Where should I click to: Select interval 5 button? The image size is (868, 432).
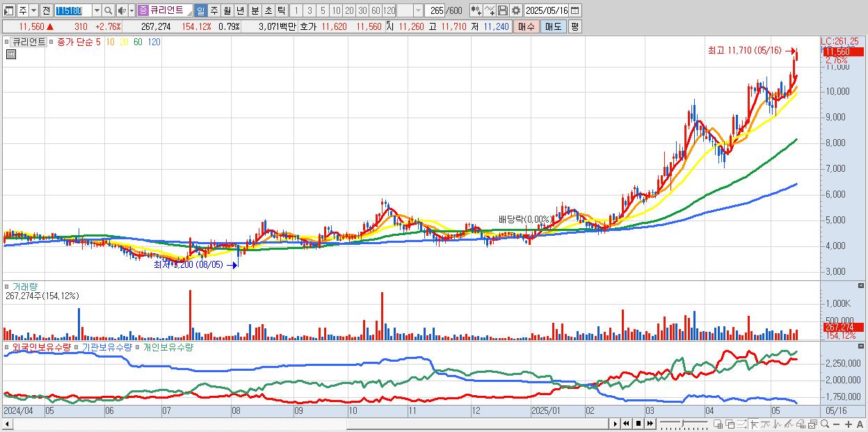click(323, 10)
